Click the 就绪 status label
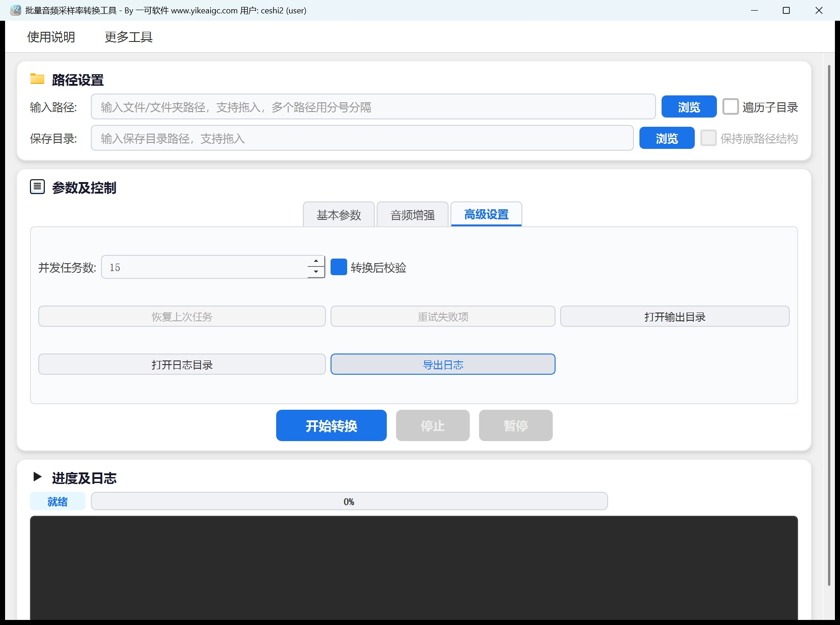The width and height of the screenshot is (840, 625). [58, 501]
